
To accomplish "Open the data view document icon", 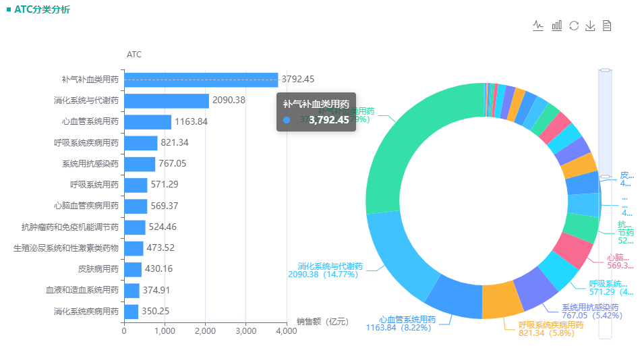I will (x=607, y=26).
